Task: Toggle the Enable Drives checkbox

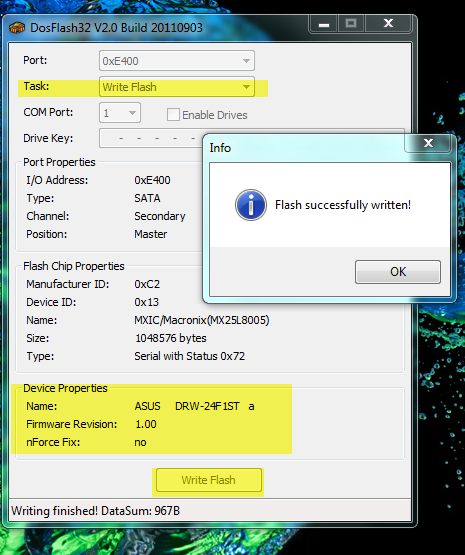Action: click(173, 115)
